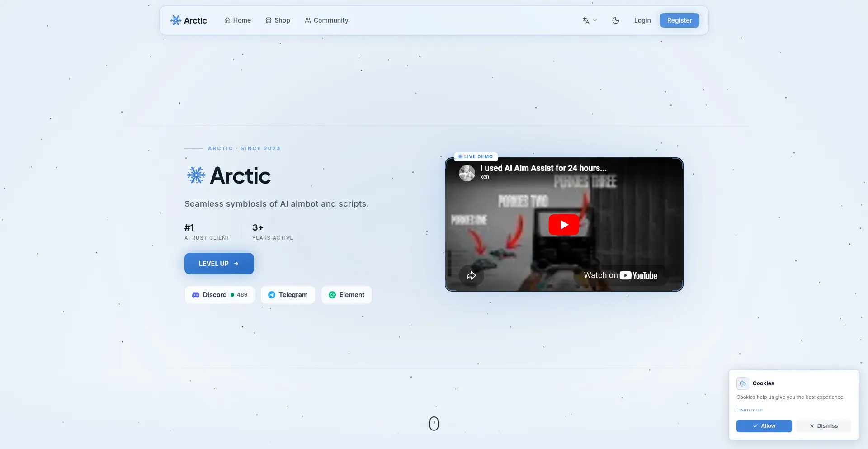Click the video title 'I used AI Aim Assist'
The width and height of the screenshot is (868, 449).
[543, 168]
